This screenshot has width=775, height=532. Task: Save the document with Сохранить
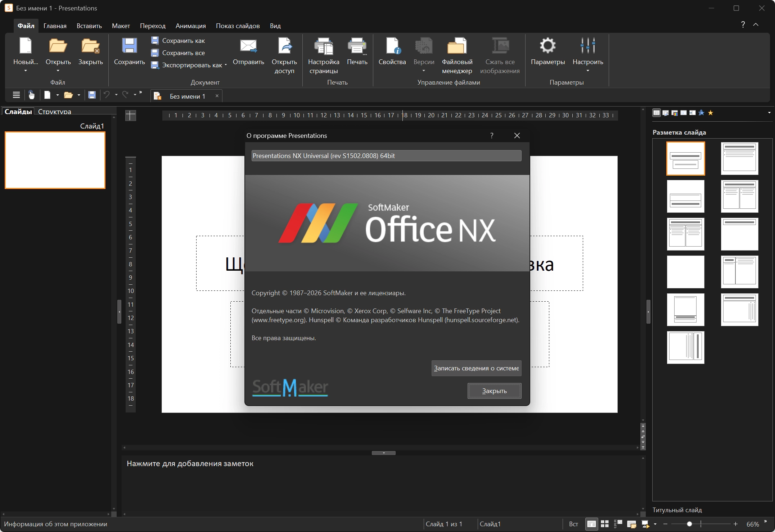[x=129, y=52]
